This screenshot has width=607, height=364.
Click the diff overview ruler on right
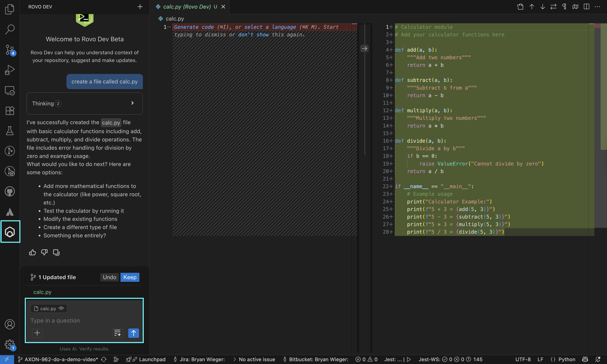pyautogui.click(x=603, y=86)
